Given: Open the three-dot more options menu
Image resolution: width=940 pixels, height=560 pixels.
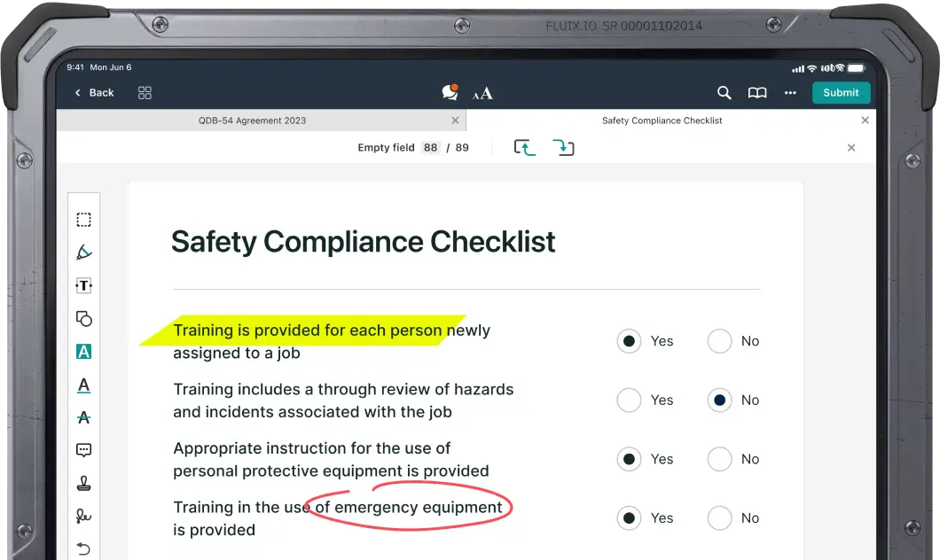Looking at the screenshot, I should click(x=790, y=93).
